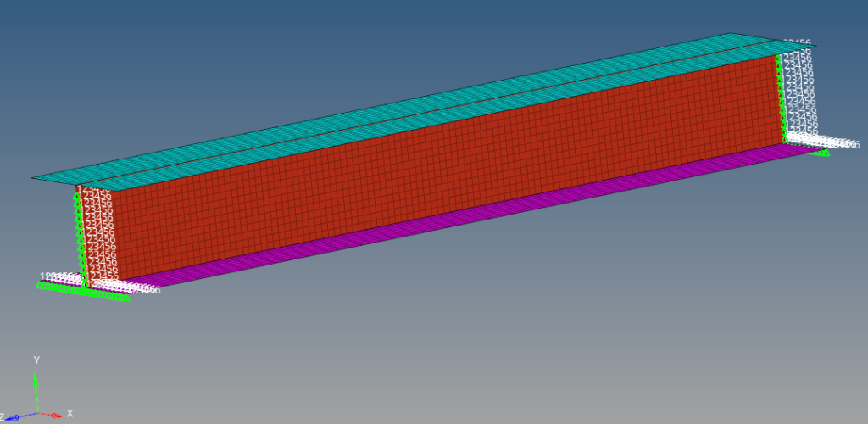Pick green constraint triangles under left bottom flange
Viewport: 868px width, 424px height.
tap(83, 291)
